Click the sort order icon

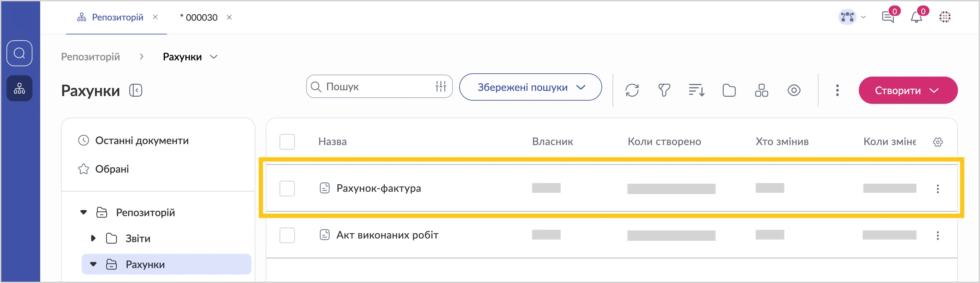coord(696,90)
